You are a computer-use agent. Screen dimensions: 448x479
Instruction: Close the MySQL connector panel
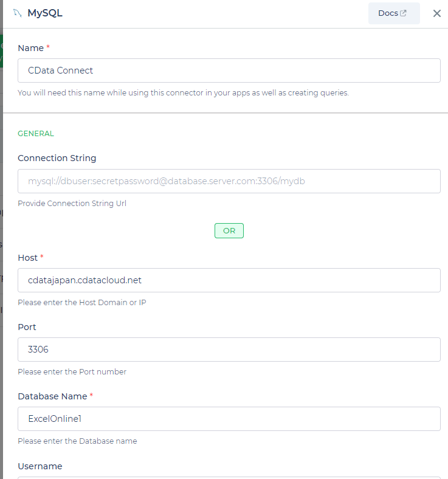pos(436,13)
